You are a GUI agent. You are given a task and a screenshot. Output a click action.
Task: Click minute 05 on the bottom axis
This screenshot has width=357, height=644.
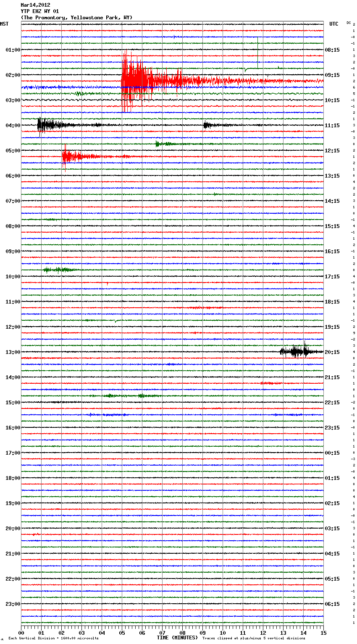[x=122, y=633]
